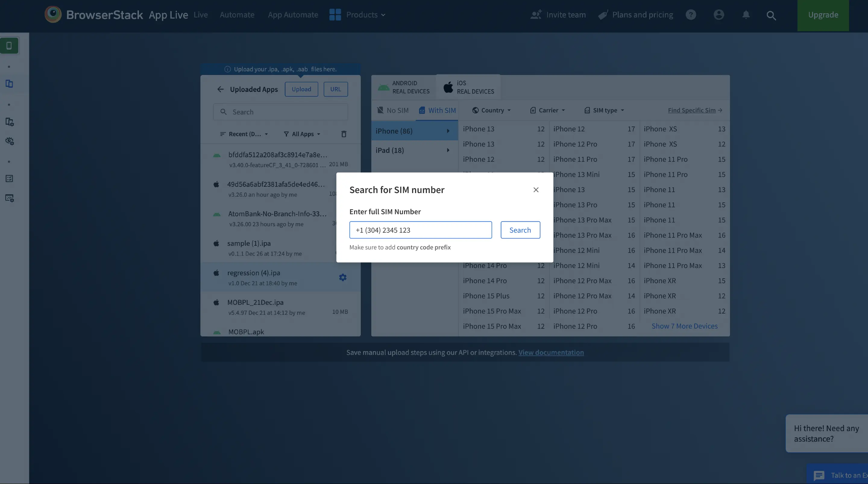Viewport: 868px width, 484px height.
Task: Open the Carrier filter dropdown
Action: (548, 111)
